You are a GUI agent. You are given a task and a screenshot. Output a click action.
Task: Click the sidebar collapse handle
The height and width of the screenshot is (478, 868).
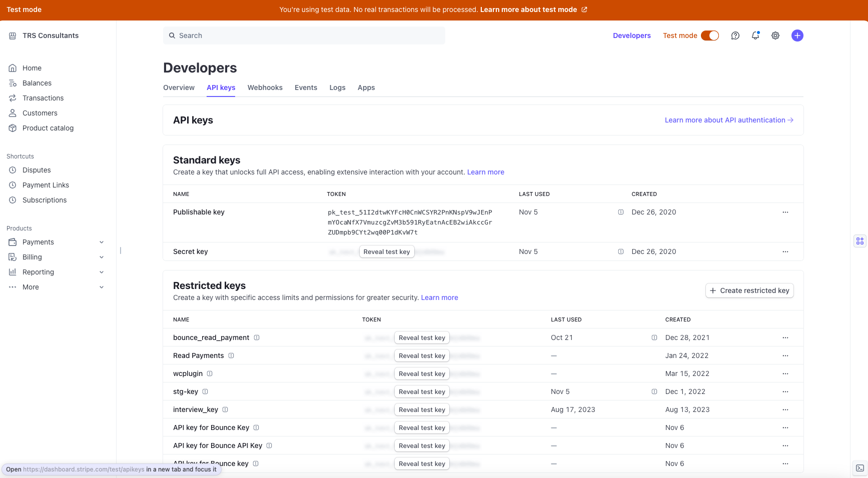(x=121, y=250)
